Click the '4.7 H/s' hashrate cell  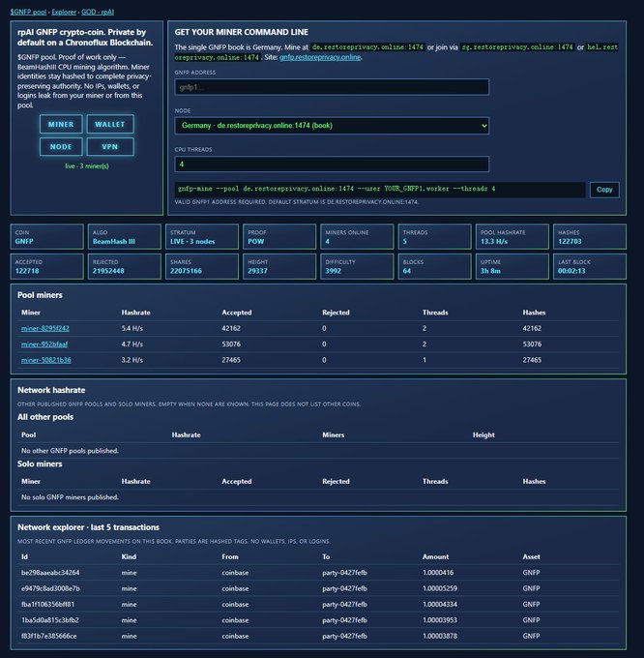coord(132,344)
